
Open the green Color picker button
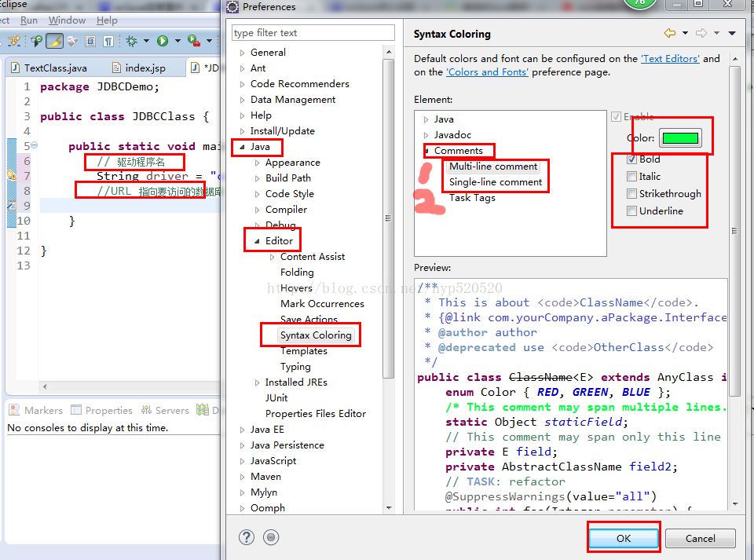pyautogui.click(x=680, y=138)
